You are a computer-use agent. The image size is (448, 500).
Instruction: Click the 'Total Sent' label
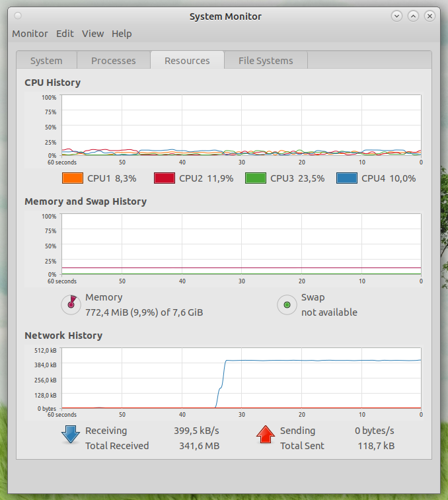(302, 446)
